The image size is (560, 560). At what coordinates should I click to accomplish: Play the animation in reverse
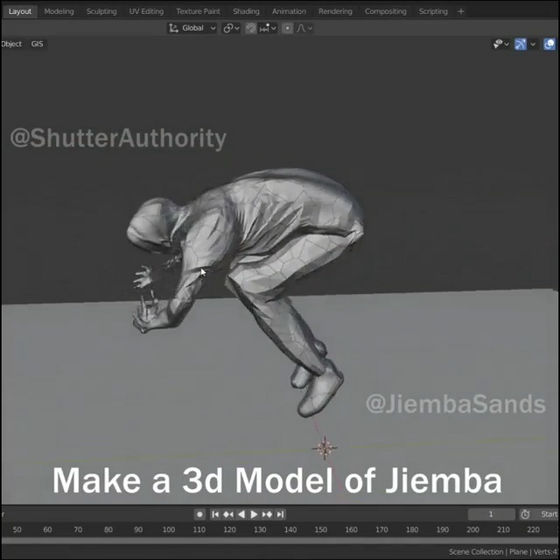click(241, 514)
